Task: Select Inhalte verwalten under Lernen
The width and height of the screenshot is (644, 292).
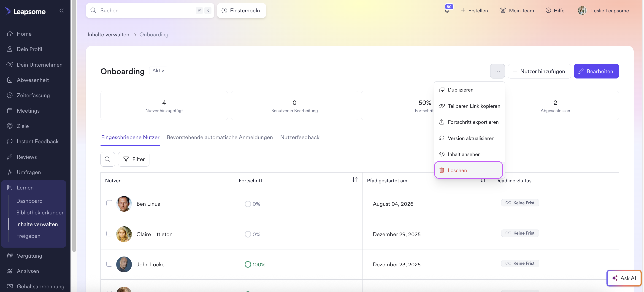Action: [x=37, y=224]
